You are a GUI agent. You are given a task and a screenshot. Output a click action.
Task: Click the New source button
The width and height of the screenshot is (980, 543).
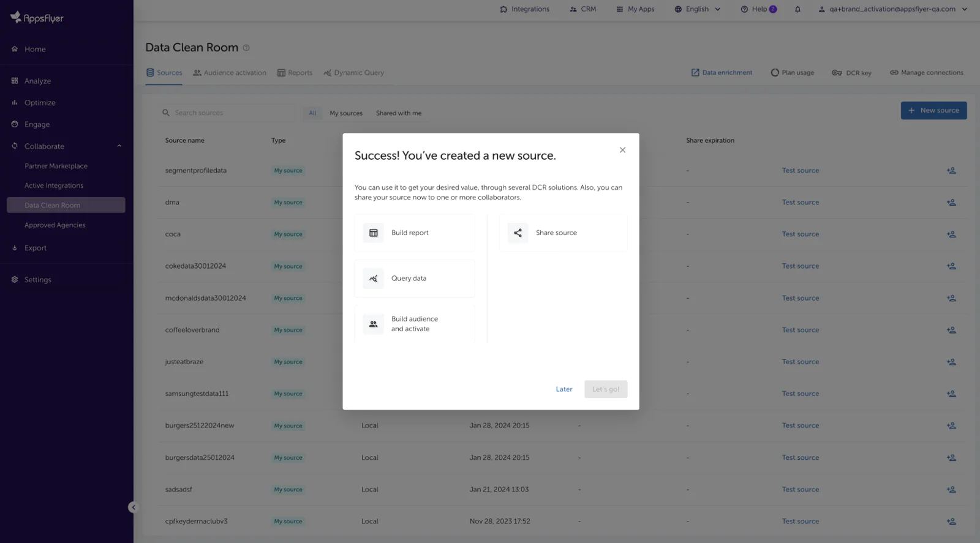click(933, 111)
